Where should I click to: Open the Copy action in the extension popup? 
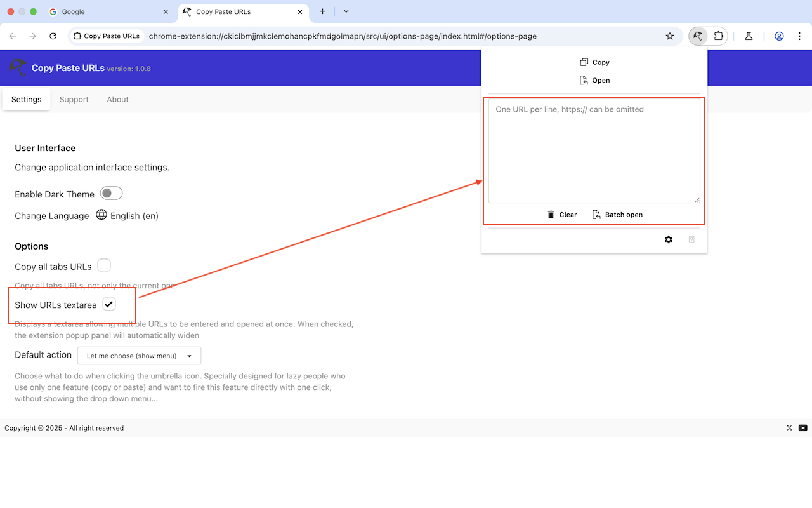click(x=594, y=62)
